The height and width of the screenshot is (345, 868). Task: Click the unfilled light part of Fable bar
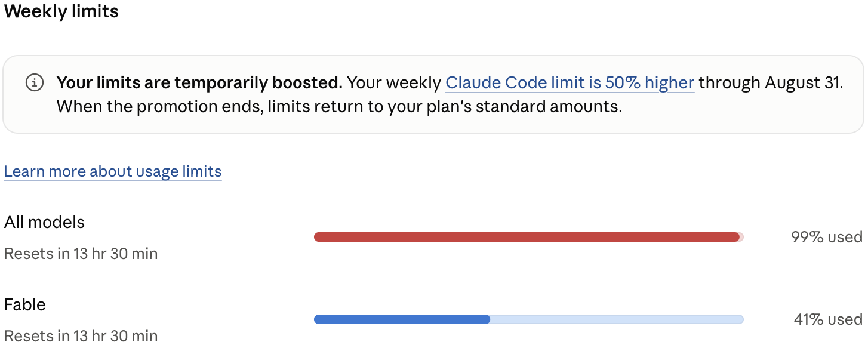point(617,319)
